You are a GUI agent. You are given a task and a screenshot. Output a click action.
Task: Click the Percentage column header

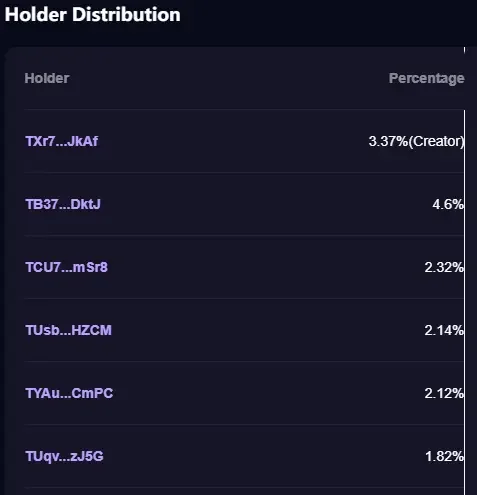(x=426, y=78)
